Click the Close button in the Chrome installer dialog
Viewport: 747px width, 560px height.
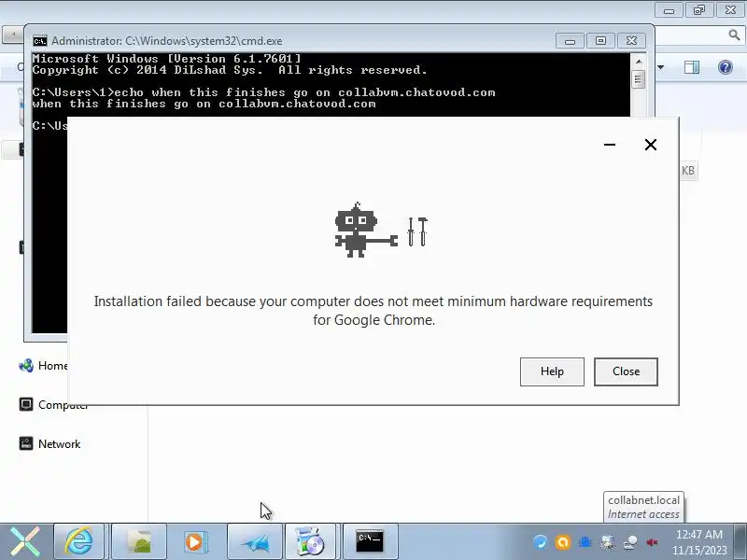[626, 371]
